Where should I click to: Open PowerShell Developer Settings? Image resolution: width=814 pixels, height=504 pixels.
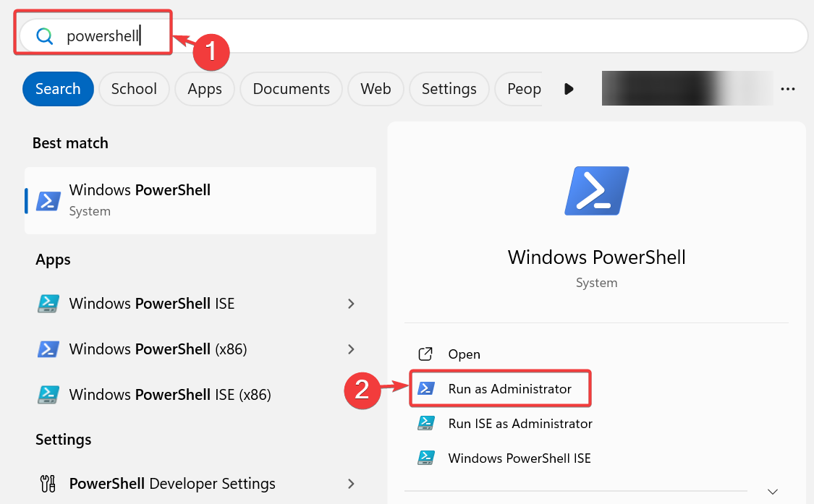(x=171, y=483)
